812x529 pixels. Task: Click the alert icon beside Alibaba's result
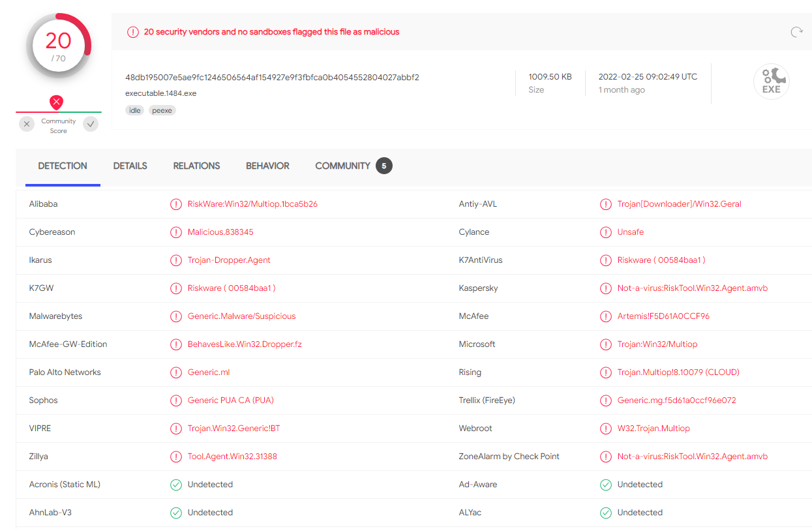click(176, 204)
